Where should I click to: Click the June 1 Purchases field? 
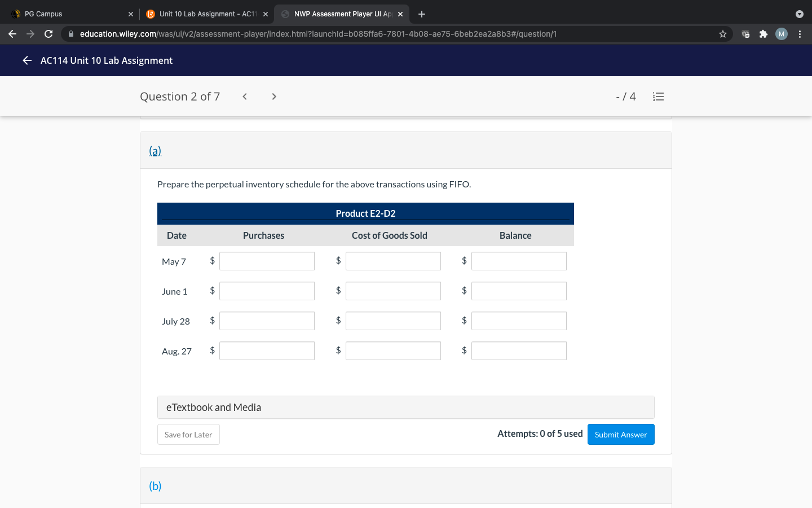267,291
